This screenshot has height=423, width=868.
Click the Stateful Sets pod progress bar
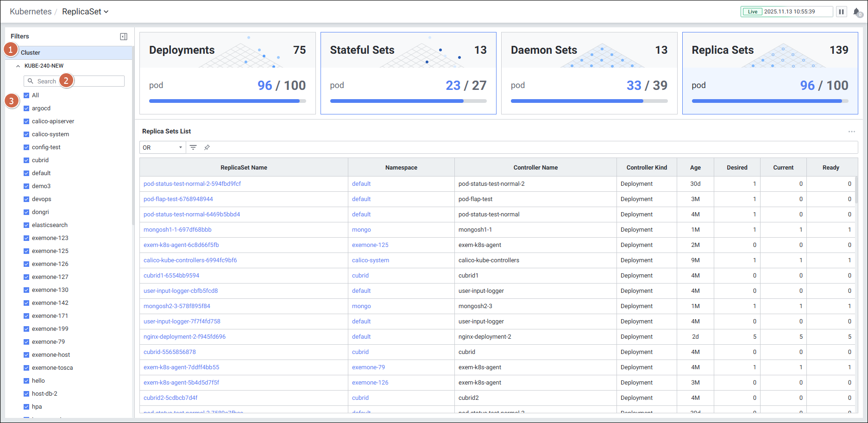coord(408,101)
